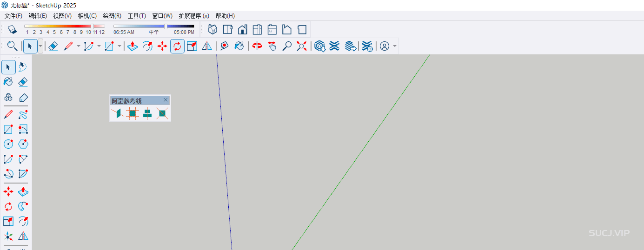Expand the account profile dropdown arrow
This screenshot has width=644, height=250.
click(x=395, y=46)
